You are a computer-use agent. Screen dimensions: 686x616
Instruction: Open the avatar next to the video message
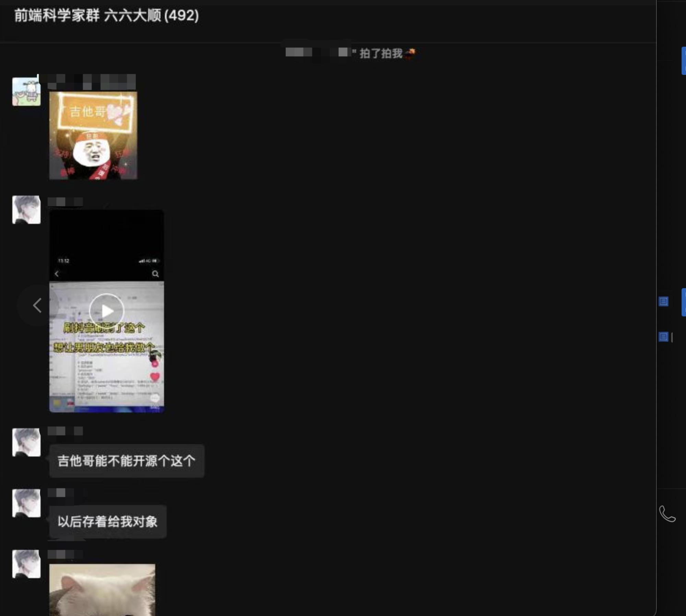click(26, 209)
